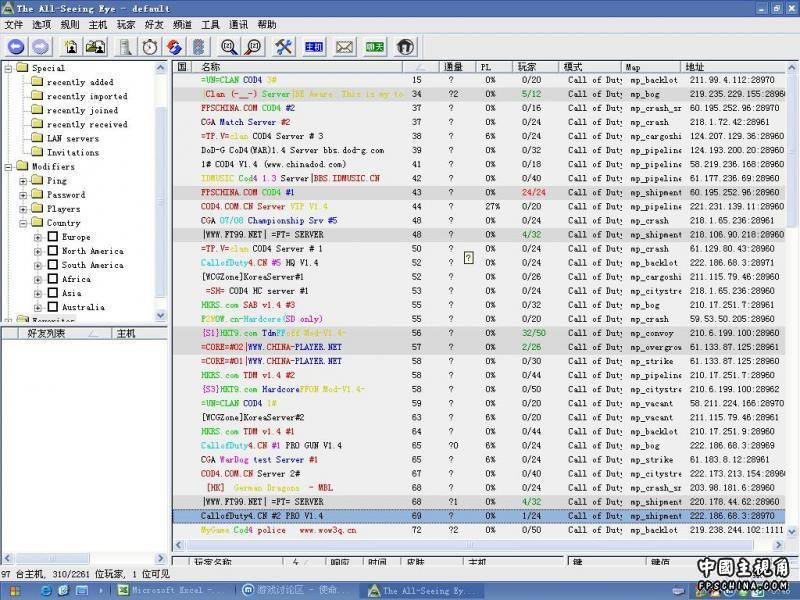The image size is (800, 600).
Task: Click the server tower toolbar icon
Action: 125,47
